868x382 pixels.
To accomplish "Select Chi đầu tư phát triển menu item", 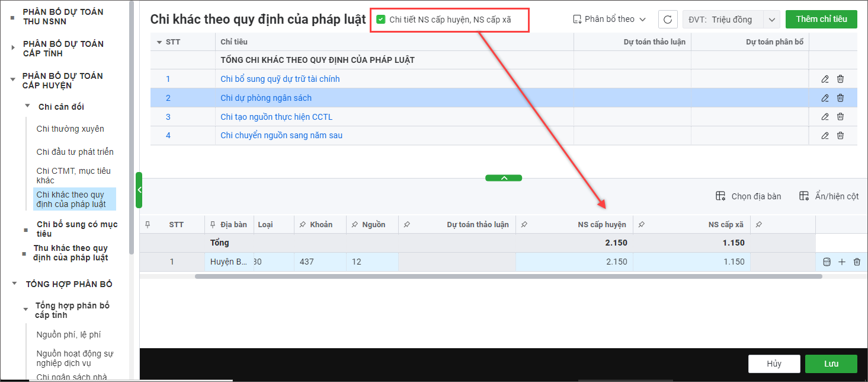I will 75,152.
